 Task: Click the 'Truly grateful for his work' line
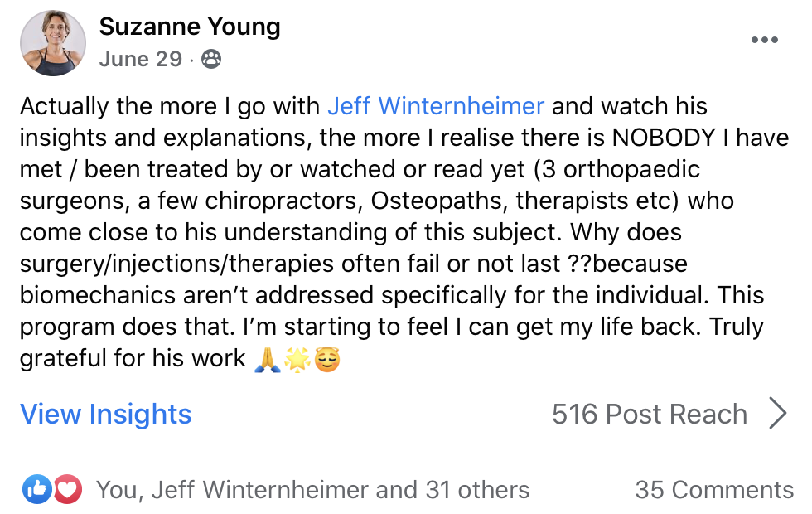pos(132,358)
